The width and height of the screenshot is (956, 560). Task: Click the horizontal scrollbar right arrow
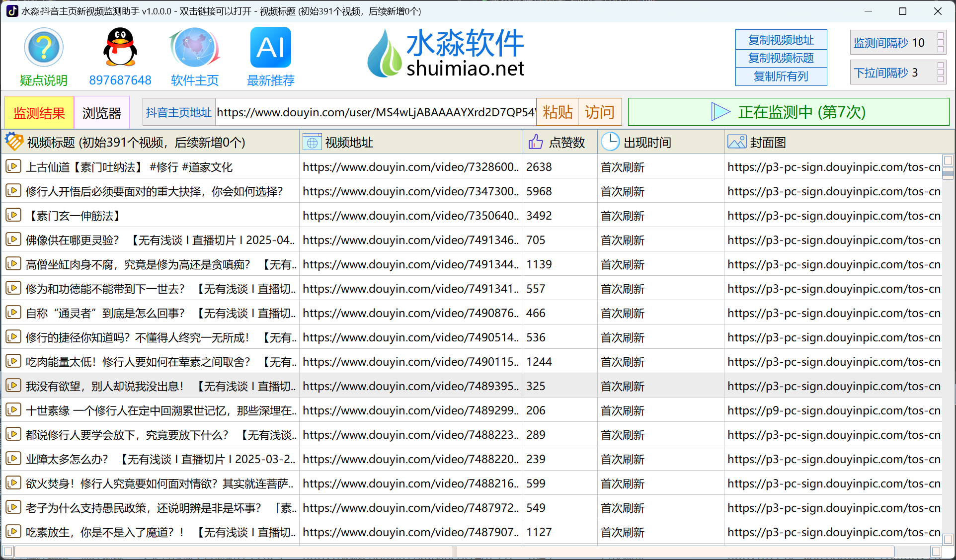coord(936,552)
